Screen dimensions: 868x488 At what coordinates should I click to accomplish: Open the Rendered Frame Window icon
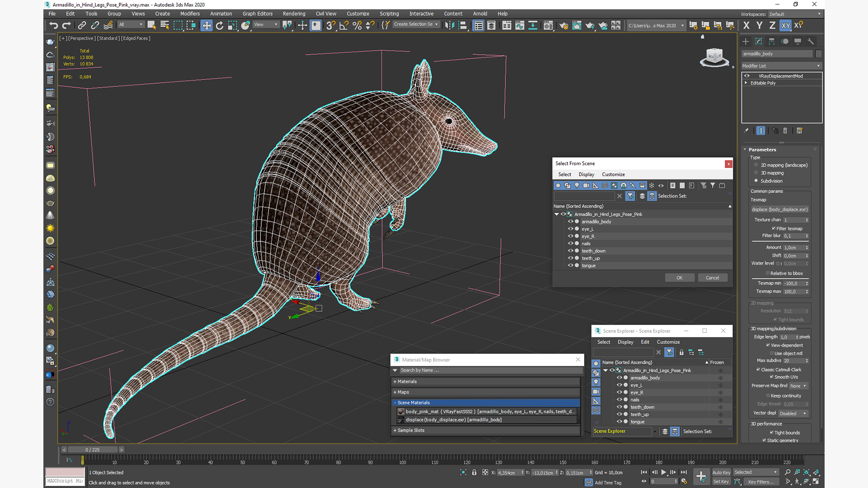tap(577, 25)
